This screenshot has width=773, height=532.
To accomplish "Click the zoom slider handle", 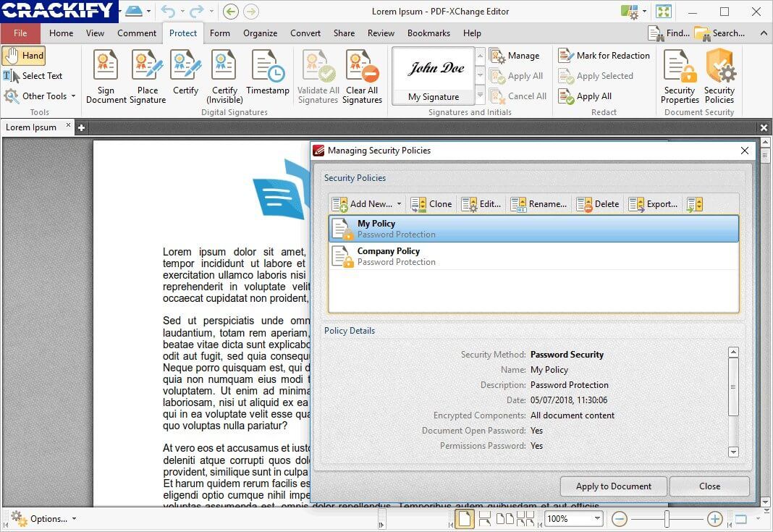I will click(667, 519).
